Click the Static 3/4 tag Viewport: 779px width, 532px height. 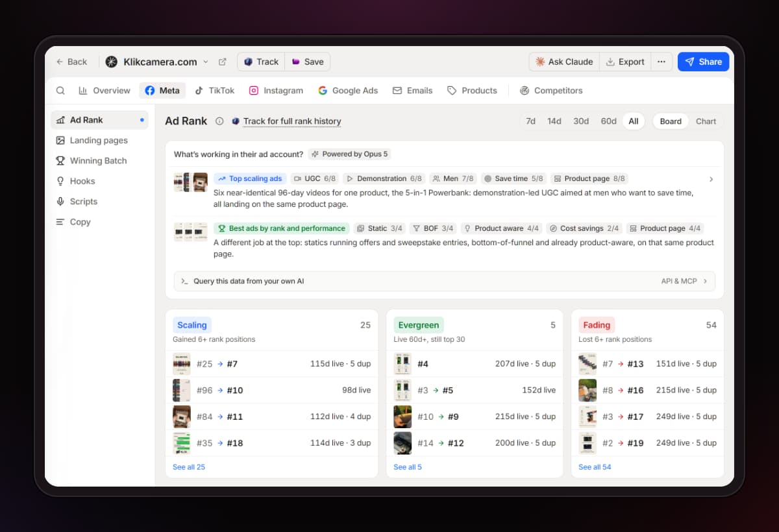[379, 228]
